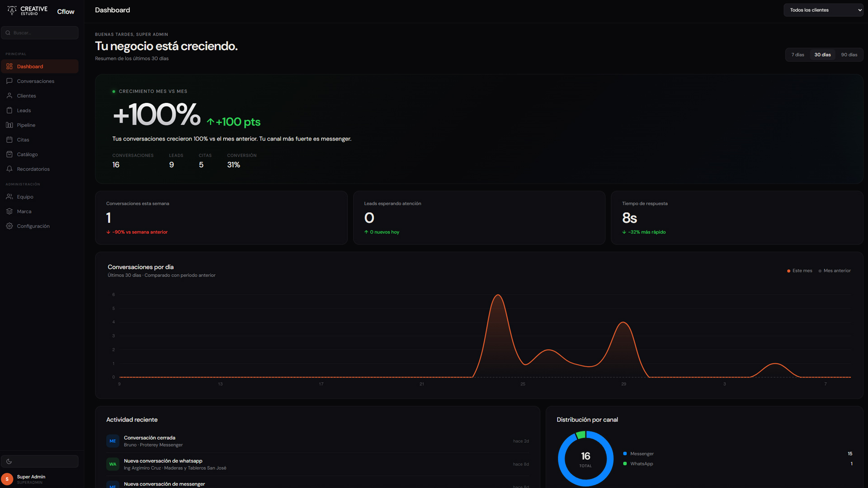868x488 pixels.
Task: Click the Messenger legend label
Action: coord(642,454)
